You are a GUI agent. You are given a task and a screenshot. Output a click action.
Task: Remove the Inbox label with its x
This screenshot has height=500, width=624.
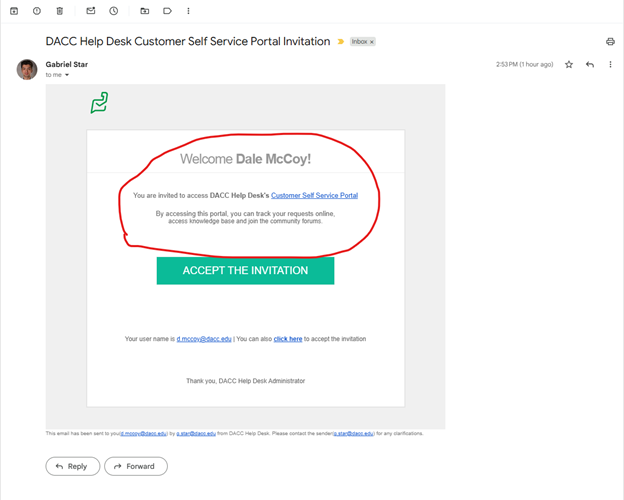(372, 42)
